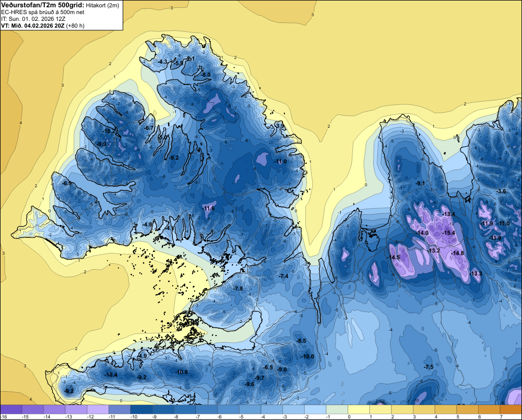Click the -10.0 temperature label
Image resolution: width=522 pixels, height=420 pixels.
click(307, 357)
